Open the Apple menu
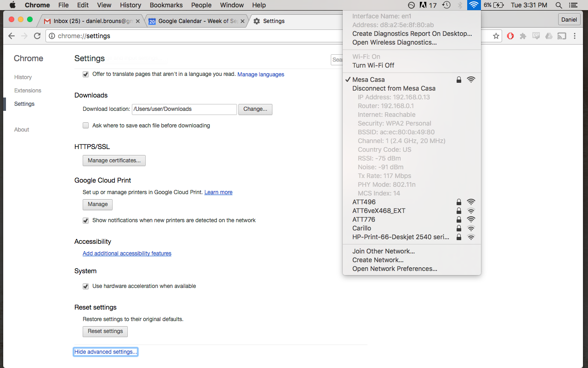Screen dimensions: 588x368 point(12,5)
